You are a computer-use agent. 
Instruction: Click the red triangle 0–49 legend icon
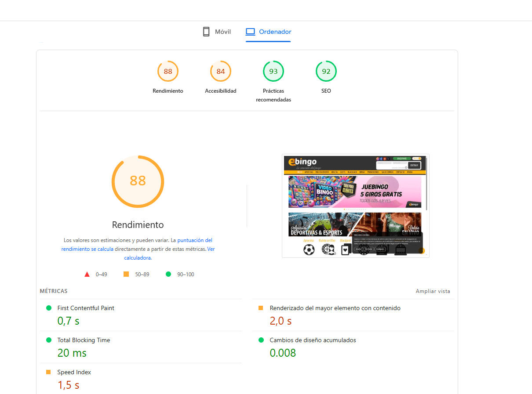87,275
